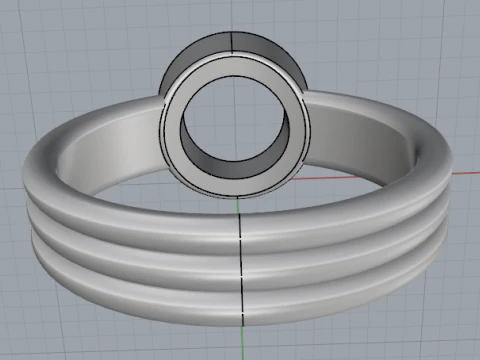Select the black seam curve on band front
Viewport: 480px width, 360px height.
[x=241, y=269]
